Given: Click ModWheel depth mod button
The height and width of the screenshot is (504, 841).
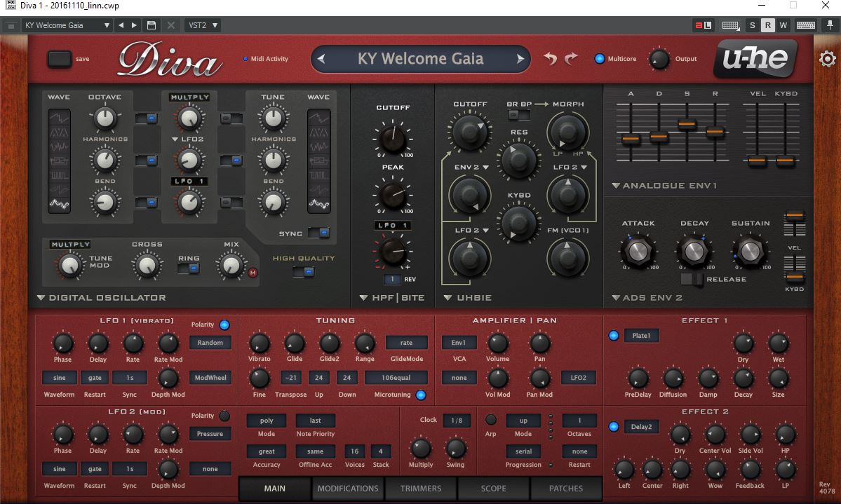Looking at the screenshot, I should click(210, 377).
